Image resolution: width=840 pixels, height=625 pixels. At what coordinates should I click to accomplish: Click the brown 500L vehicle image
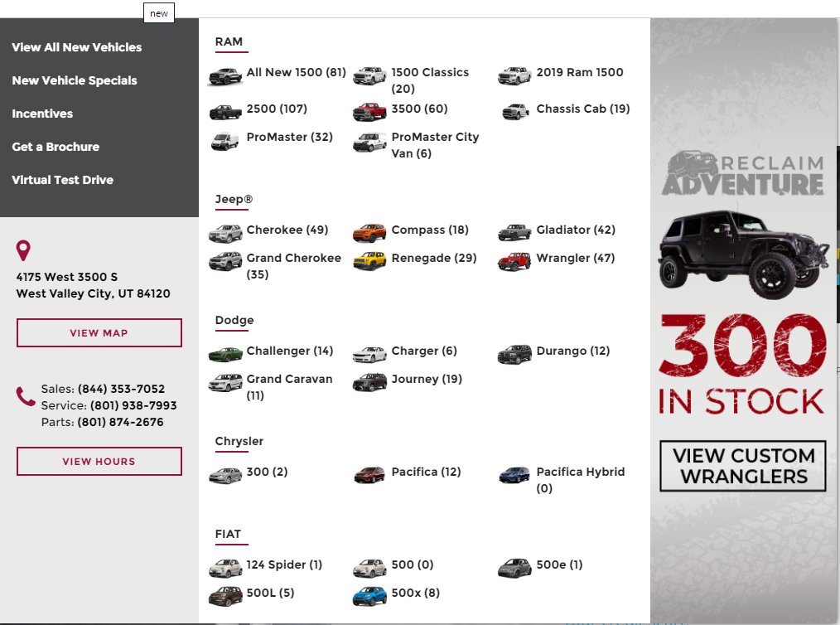click(225, 597)
